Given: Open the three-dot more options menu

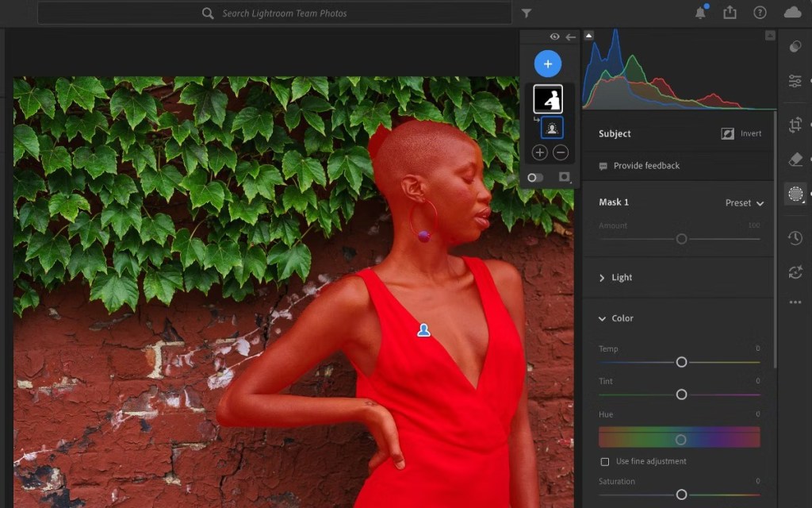Looking at the screenshot, I should point(795,302).
